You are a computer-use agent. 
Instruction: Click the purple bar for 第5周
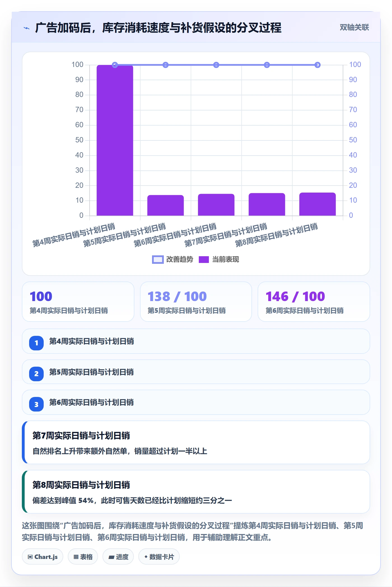tap(165, 205)
